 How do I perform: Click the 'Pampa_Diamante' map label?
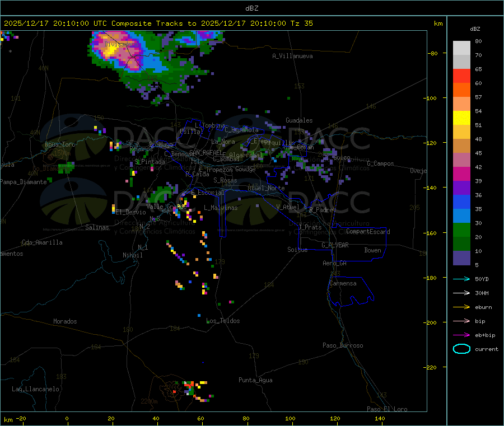[24, 182]
